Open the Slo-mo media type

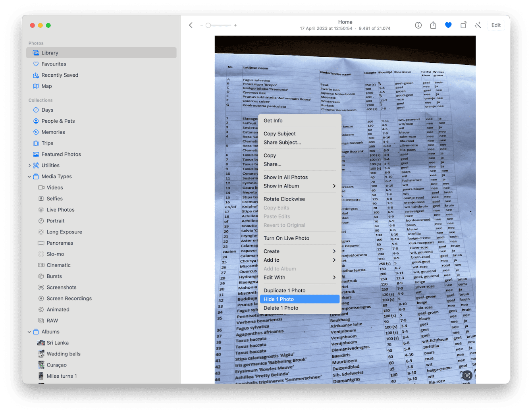[x=56, y=254]
